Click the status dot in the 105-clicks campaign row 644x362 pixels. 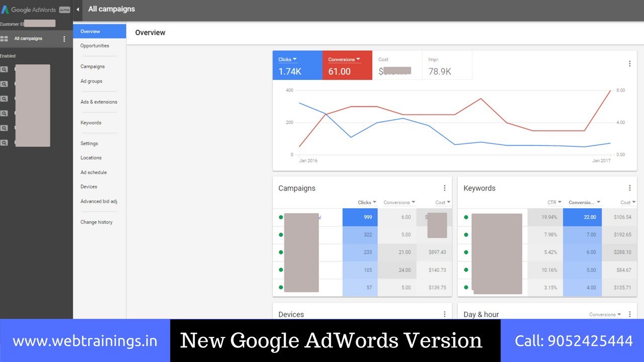click(x=281, y=270)
